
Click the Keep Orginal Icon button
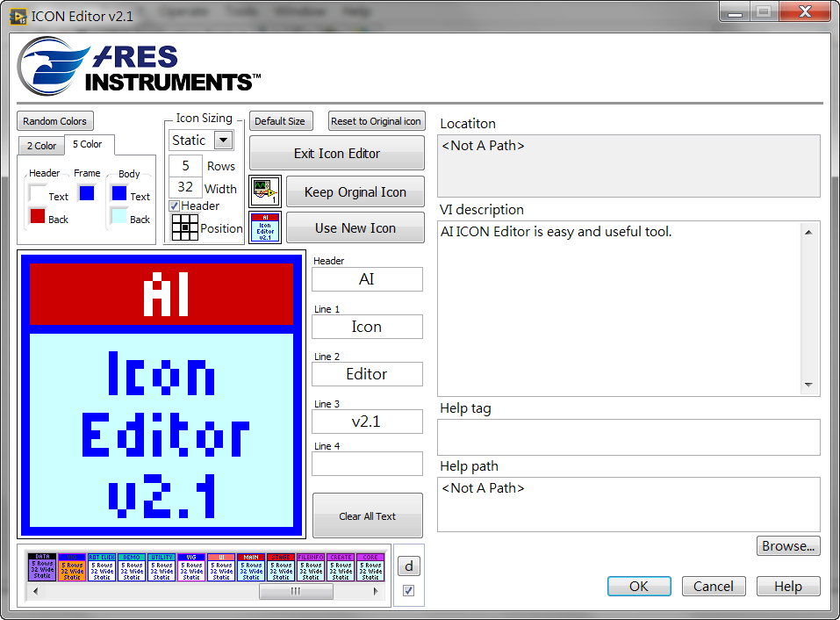[x=355, y=191]
